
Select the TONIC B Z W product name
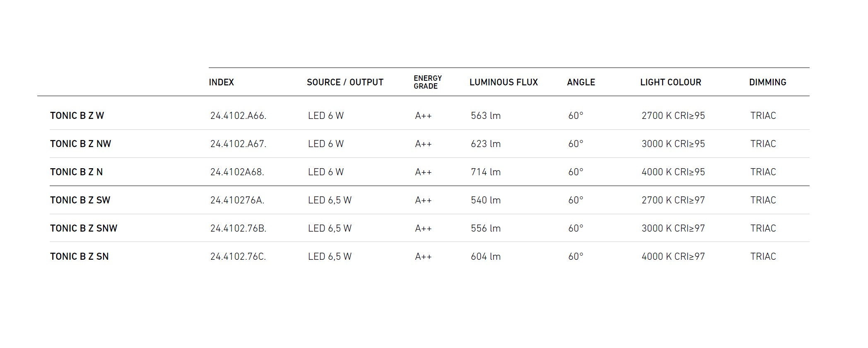click(x=77, y=116)
